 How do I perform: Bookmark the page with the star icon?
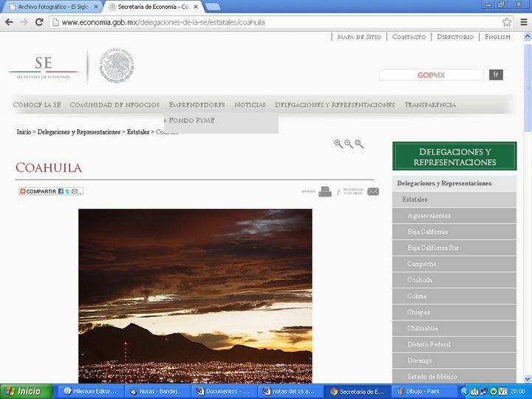(507, 22)
